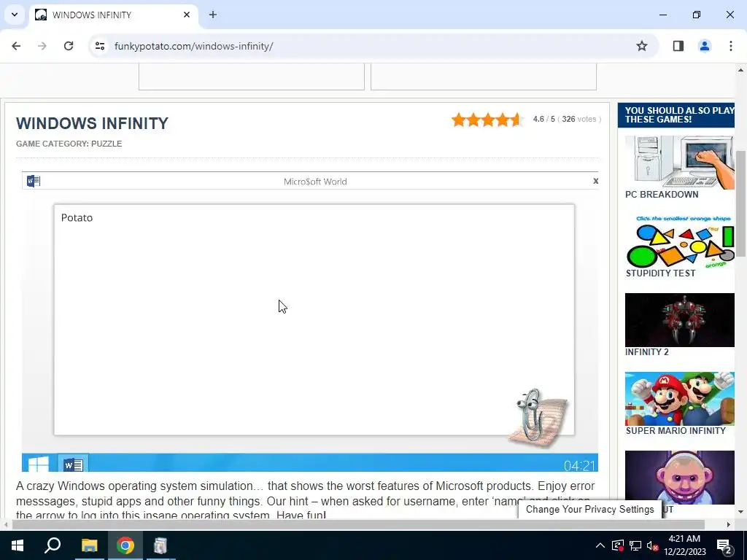Click the horizontal page scrollbar
The height and width of the screenshot is (560, 747).
click(x=358, y=525)
